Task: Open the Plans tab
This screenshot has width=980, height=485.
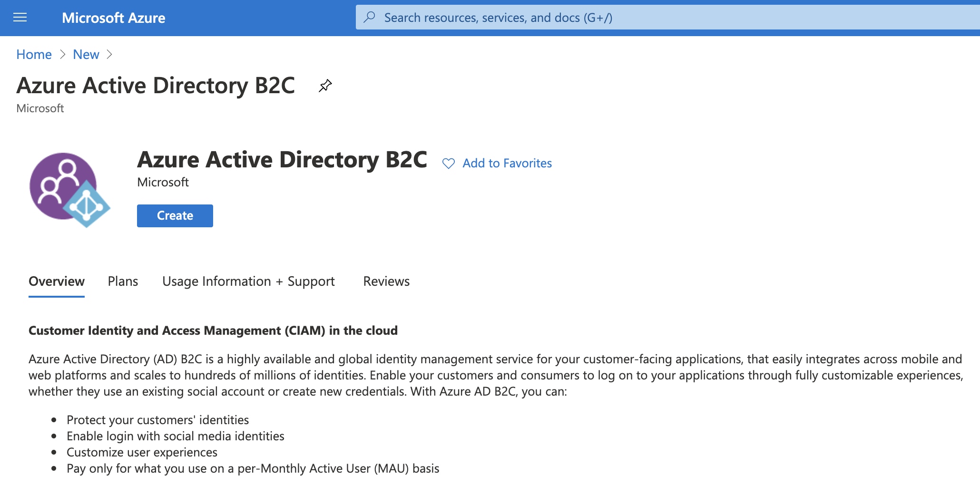Action: pyautogui.click(x=123, y=281)
